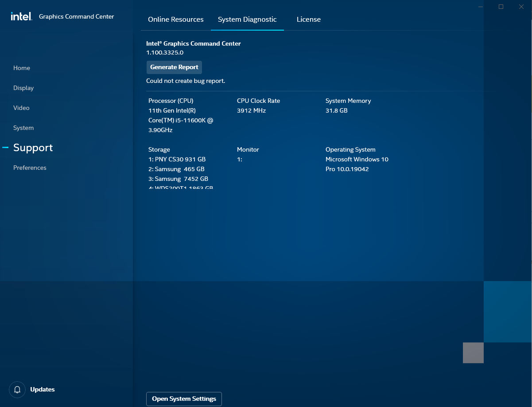
Task: Switch to the Online Resources tab
Action: pos(175,19)
